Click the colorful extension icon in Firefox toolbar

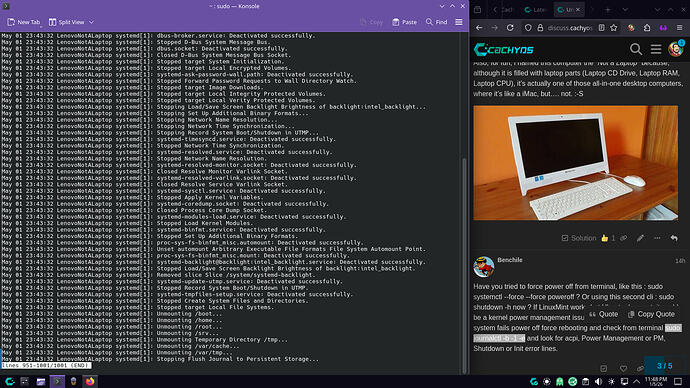[631, 28]
